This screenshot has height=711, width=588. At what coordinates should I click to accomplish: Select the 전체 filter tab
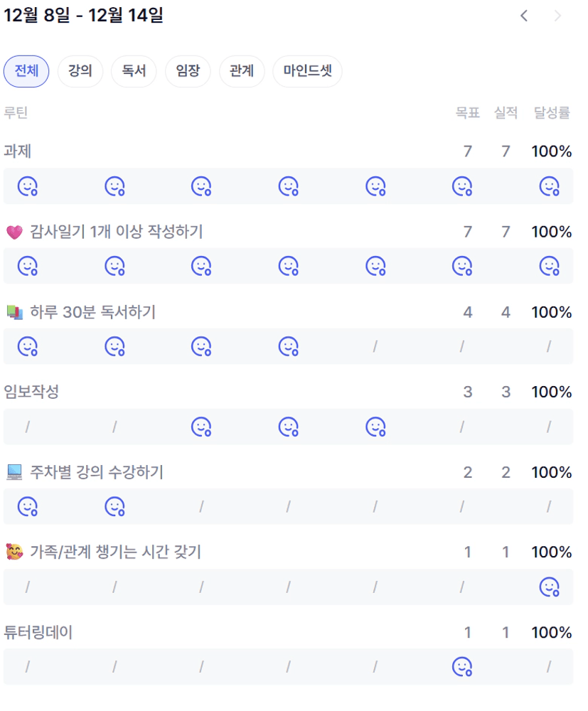point(26,71)
